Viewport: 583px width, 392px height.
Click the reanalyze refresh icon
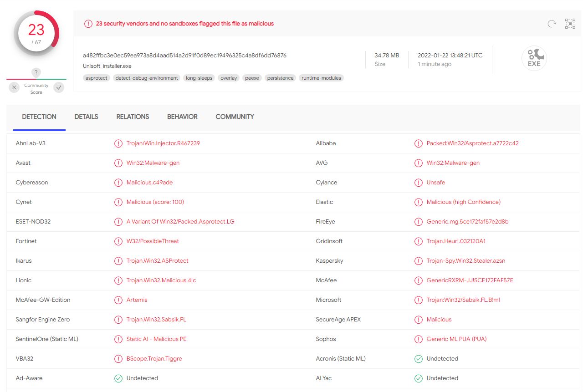552,24
